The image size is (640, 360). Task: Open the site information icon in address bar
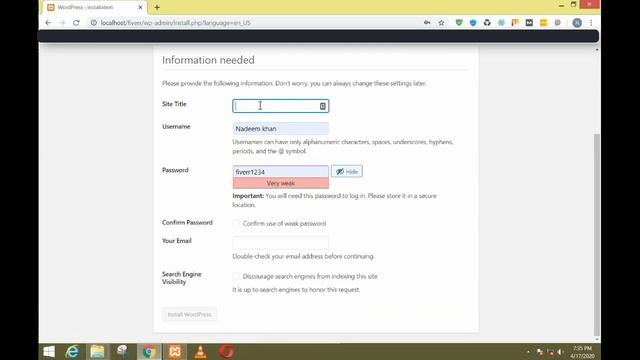[x=93, y=23]
